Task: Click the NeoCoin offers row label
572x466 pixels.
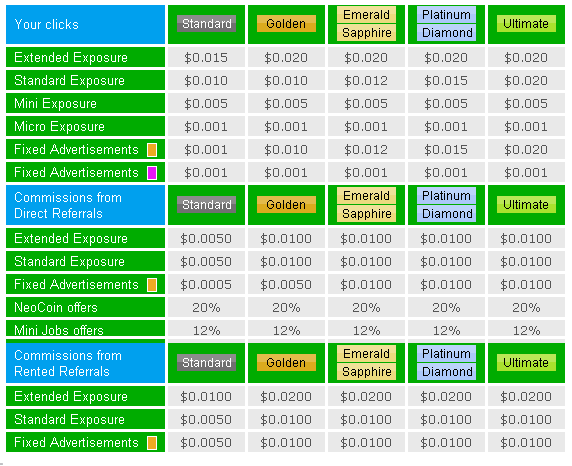Action: (x=85, y=307)
